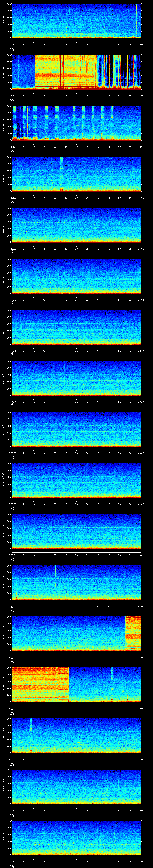Viewport: 153px width, 868px height.
Task: Click the "17:45:00" start time label
Action: click(x=12, y=861)
